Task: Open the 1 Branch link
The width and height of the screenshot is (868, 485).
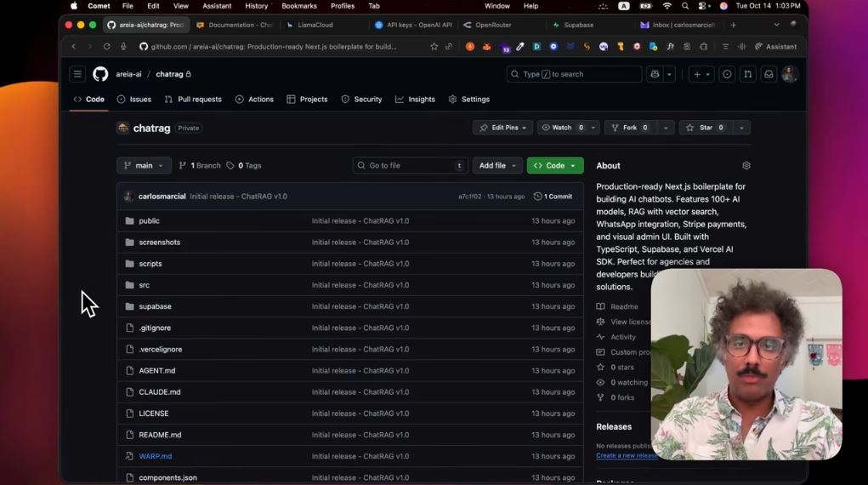Action: click(199, 165)
